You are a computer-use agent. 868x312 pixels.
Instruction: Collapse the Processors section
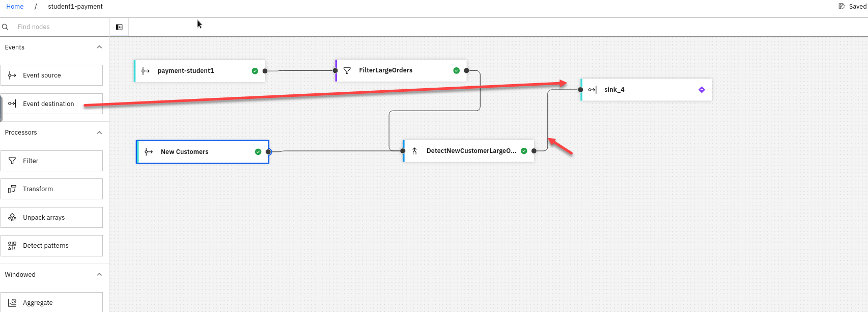(99, 133)
